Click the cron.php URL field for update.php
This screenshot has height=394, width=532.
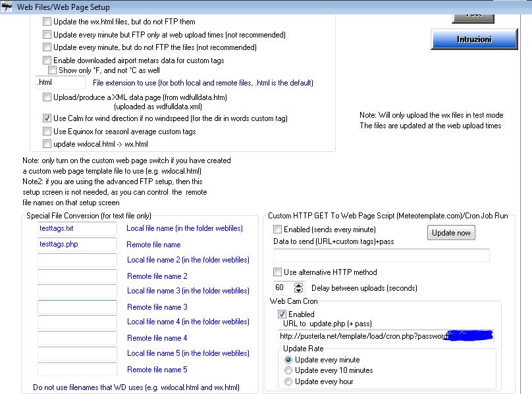(386, 336)
